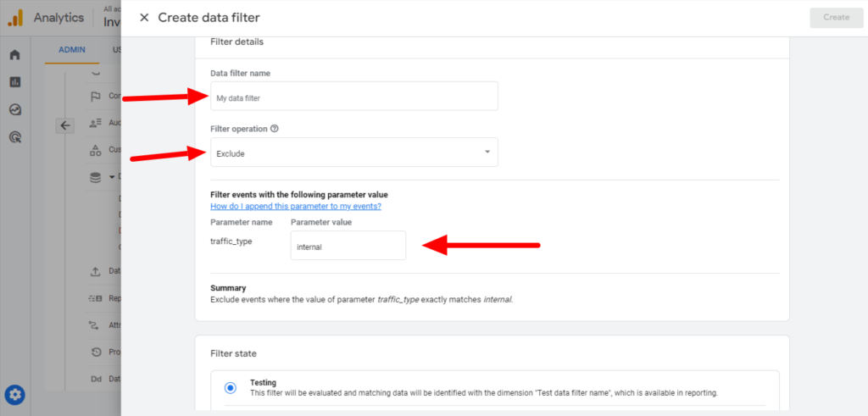Screen dimensions: 868x416
Task: Click the Google Analytics logo
Action: coord(15,18)
